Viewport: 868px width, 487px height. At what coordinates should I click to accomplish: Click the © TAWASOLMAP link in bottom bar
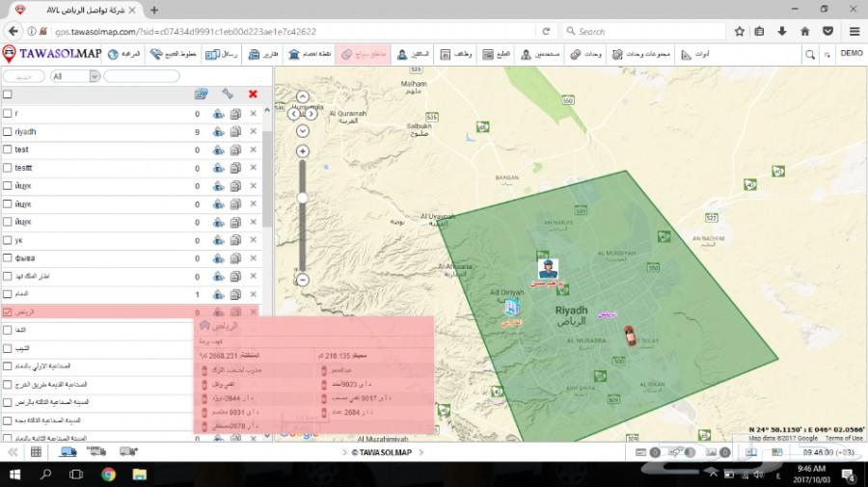(382, 452)
